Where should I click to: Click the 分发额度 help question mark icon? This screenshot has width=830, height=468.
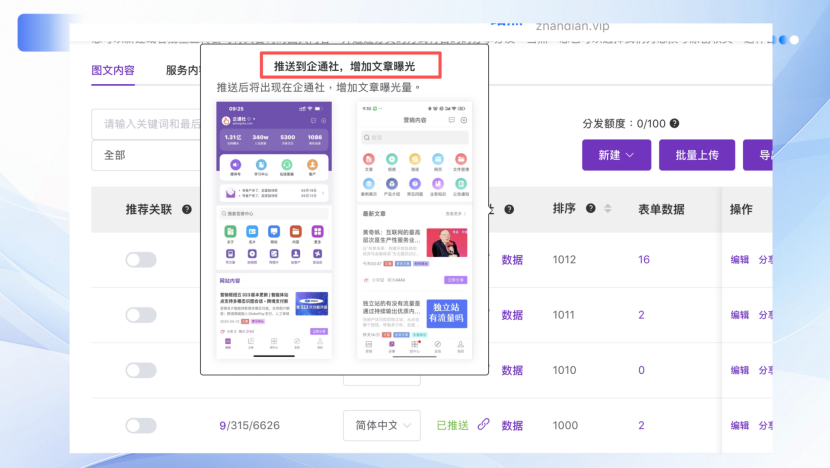click(675, 124)
